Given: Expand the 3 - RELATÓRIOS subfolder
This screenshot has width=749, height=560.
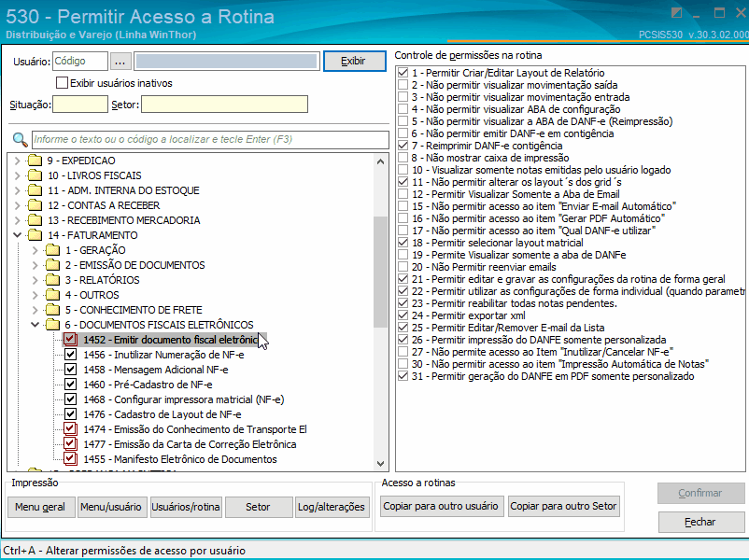Looking at the screenshot, I should [x=35, y=280].
